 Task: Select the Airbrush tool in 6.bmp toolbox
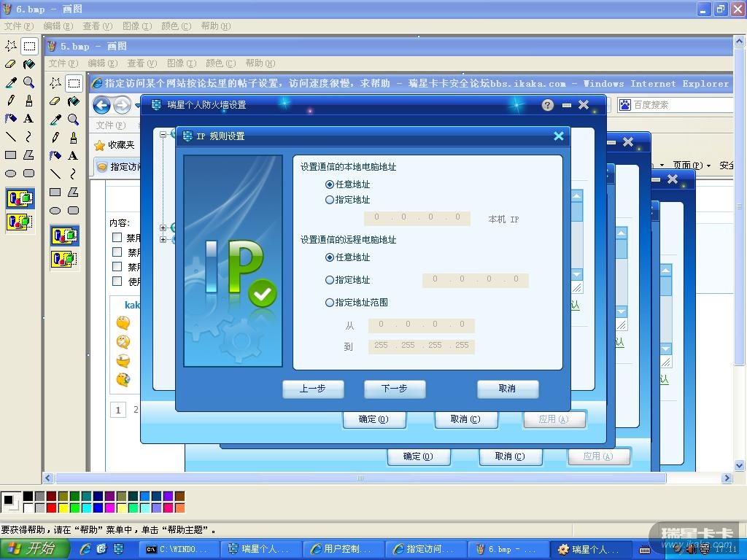click(x=10, y=118)
